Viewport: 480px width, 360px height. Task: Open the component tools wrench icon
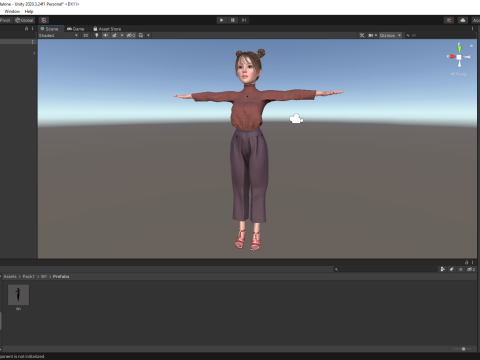(362, 35)
